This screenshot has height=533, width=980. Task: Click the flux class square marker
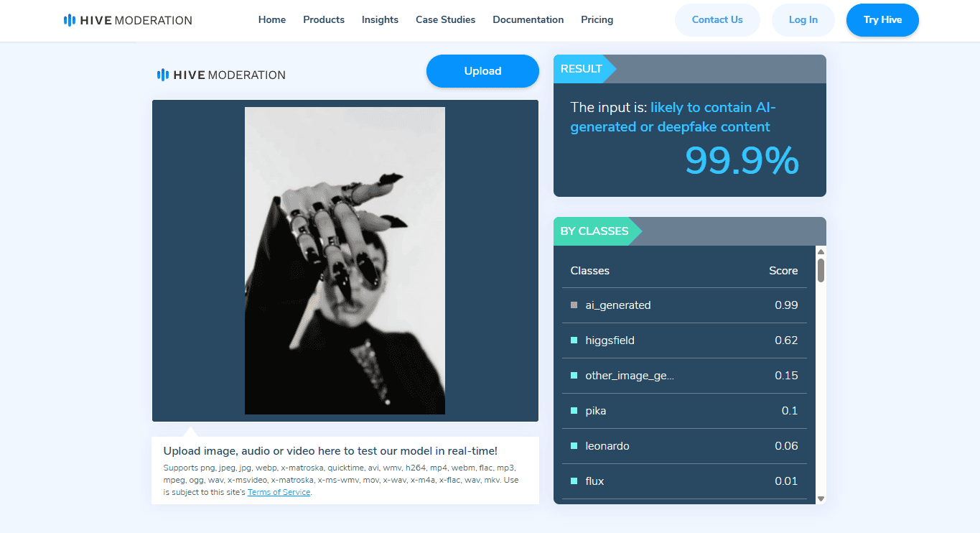coord(574,481)
